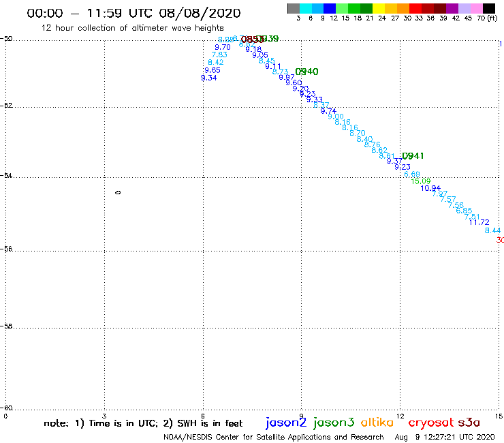
Task: Click the note about UTC time and SWH feet
Action: click(x=143, y=423)
